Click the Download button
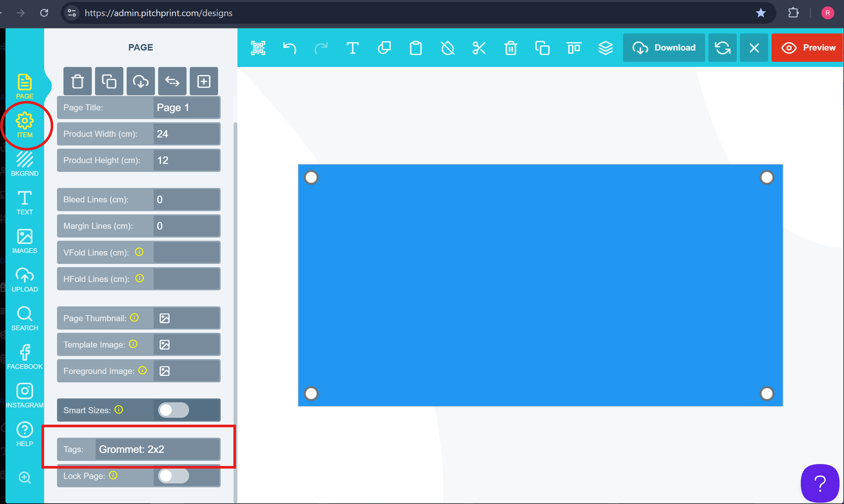The image size is (844, 504). tap(664, 48)
